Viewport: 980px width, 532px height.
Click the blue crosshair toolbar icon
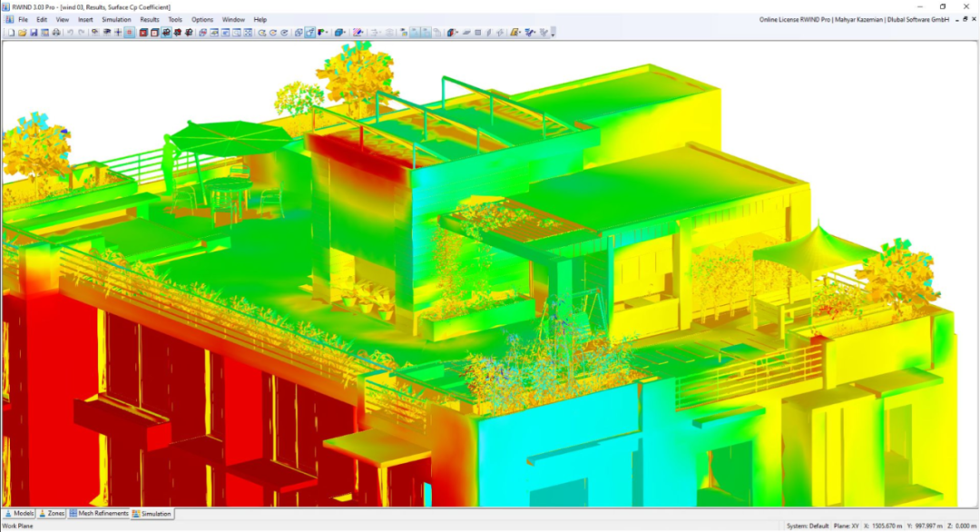click(117, 33)
